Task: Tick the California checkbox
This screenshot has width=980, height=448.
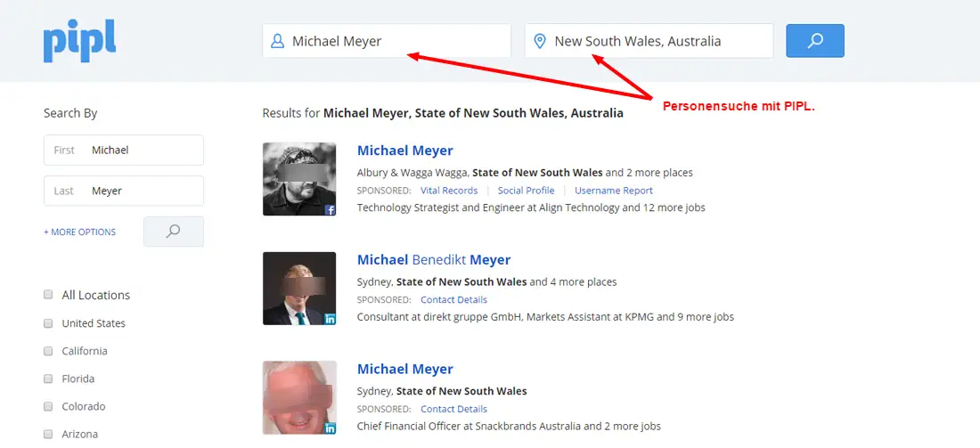Action: click(48, 351)
